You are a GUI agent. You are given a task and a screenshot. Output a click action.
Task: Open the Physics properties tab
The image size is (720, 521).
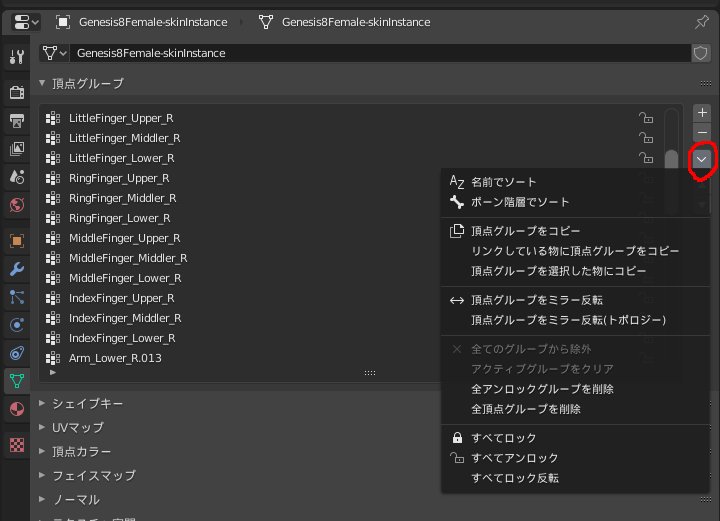pyautogui.click(x=17, y=325)
